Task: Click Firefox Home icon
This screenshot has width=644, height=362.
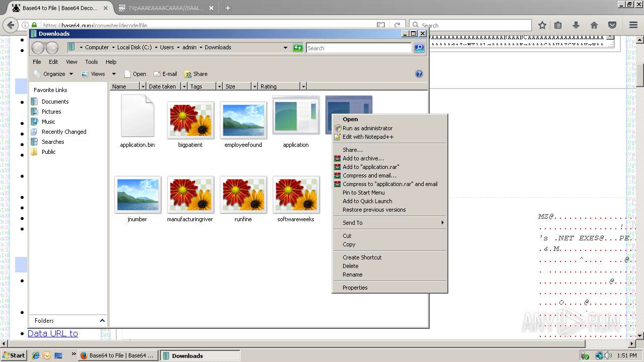Action: pos(594,25)
